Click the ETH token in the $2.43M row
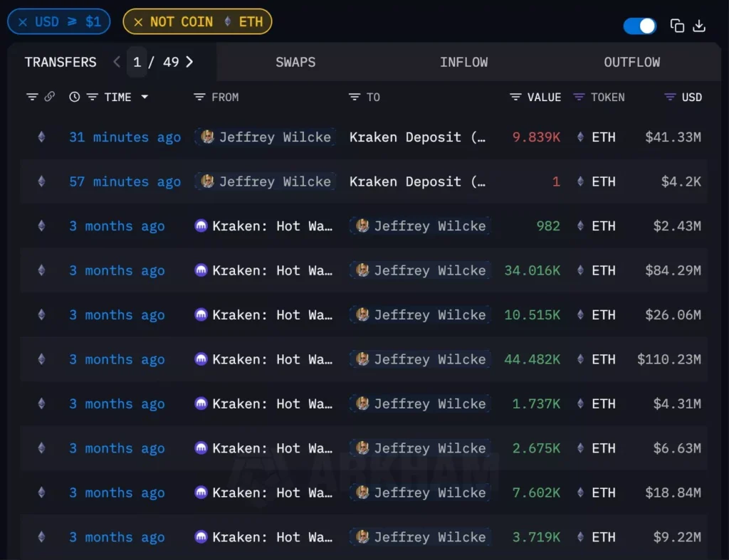This screenshot has width=729, height=560. coord(597,226)
